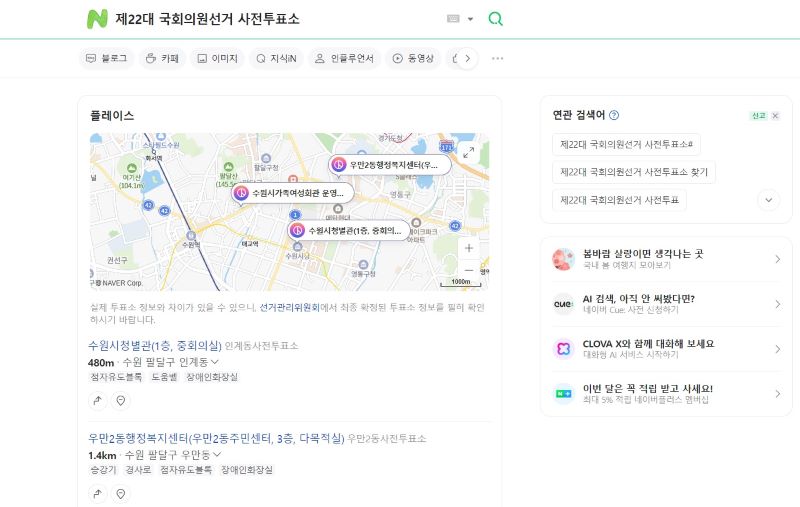Close the 연관 검색어 panel
Screen dimensions: 800x507
775,116
